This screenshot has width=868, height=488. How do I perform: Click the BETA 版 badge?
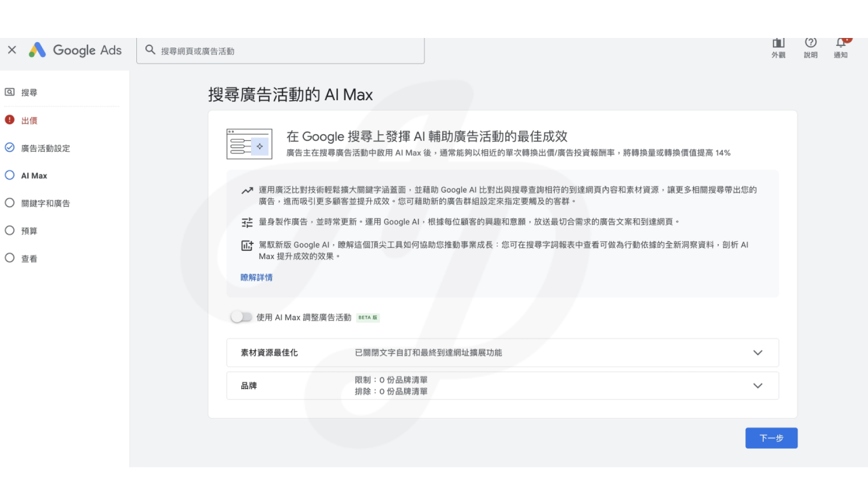point(368,317)
